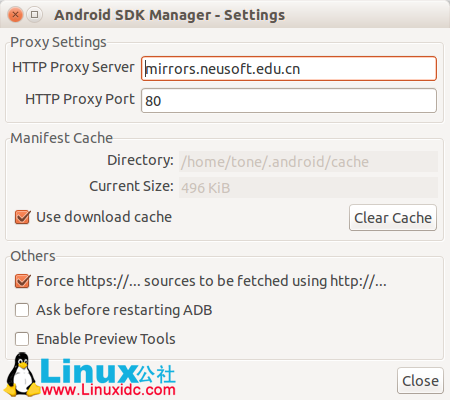Click the Current Size 496 KiB field
The image size is (450, 400).
[308, 187]
